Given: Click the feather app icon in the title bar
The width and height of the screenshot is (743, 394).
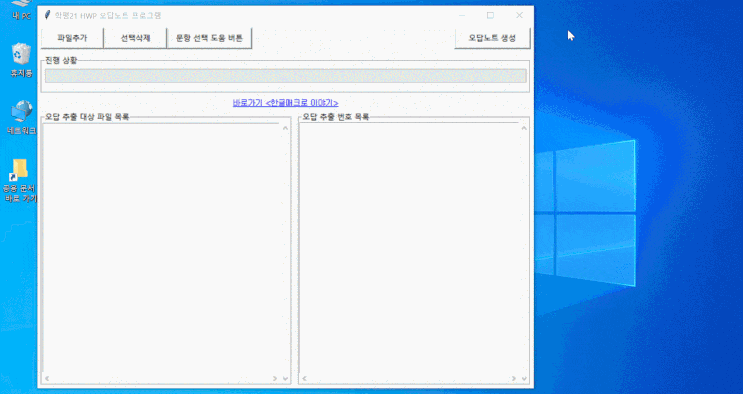Looking at the screenshot, I should pyautogui.click(x=46, y=15).
